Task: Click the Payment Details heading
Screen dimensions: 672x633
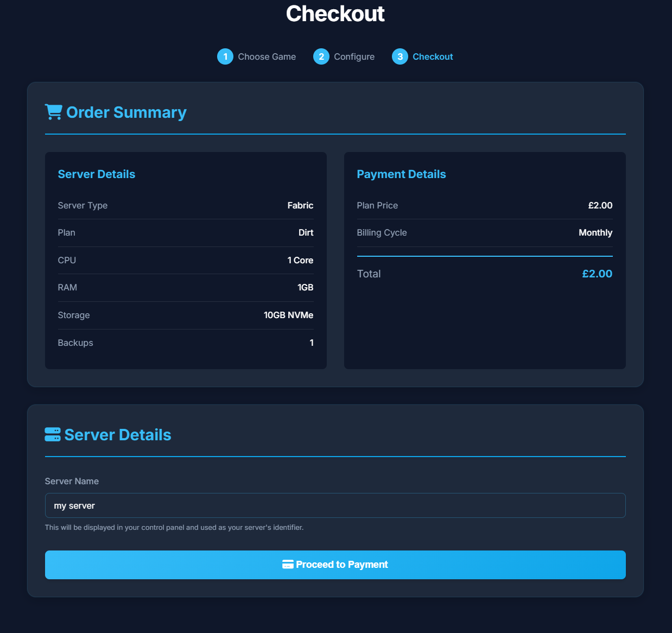Action: (401, 174)
